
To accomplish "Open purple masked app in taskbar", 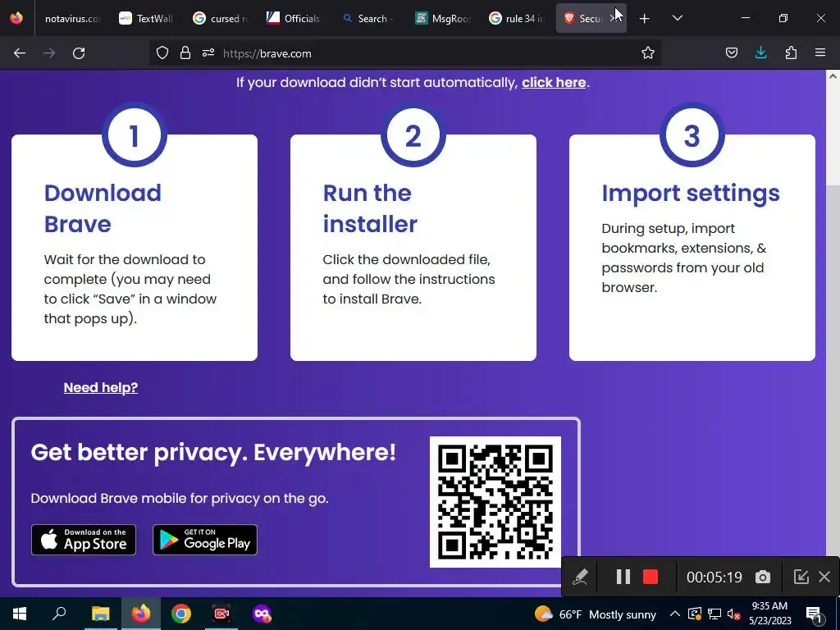I will pyautogui.click(x=262, y=614).
